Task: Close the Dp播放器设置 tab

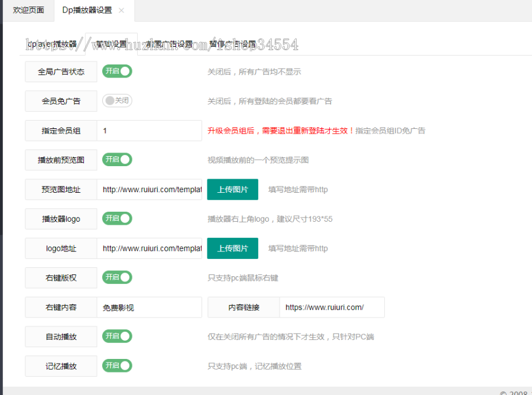Action: click(x=122, y=10)
